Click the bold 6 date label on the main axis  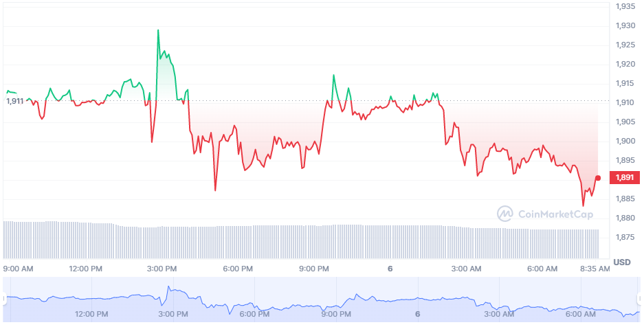click(x=390, y=269)
